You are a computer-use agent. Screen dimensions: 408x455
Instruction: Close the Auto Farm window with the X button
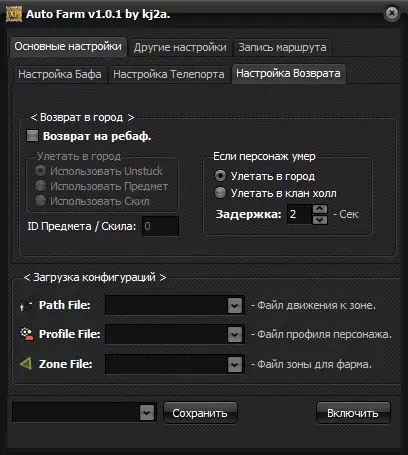(x=392, y=14)
